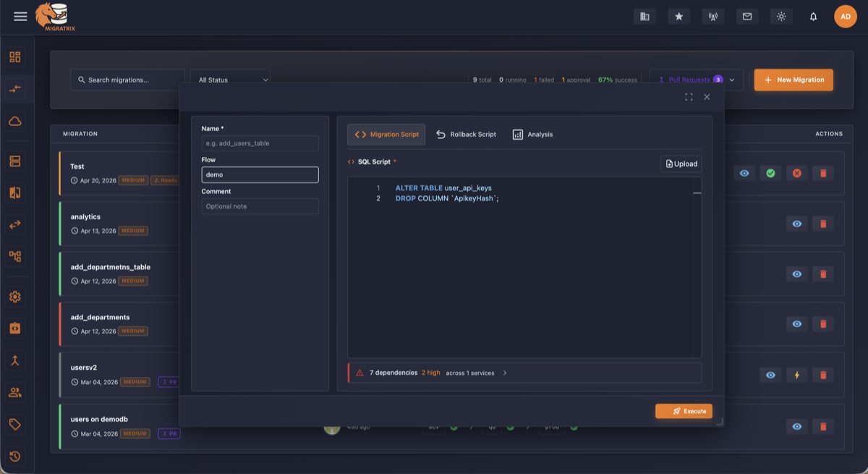This screenshot has height=474, width=868.
Task: Click the favorites star icon in top bar
Action: point(678,16)
